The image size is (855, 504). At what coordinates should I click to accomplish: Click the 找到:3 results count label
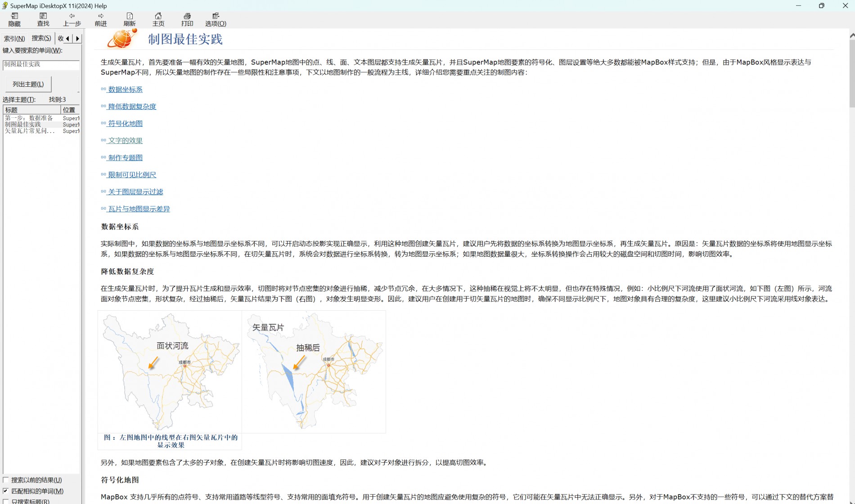click(x=57, y=99)
